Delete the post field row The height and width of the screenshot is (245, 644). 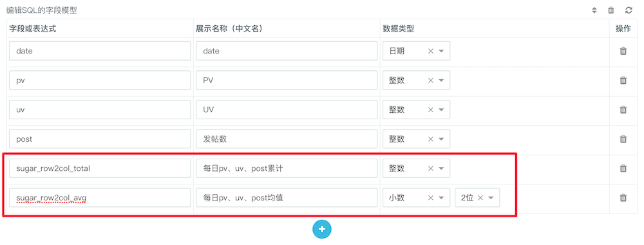[623, 139]
